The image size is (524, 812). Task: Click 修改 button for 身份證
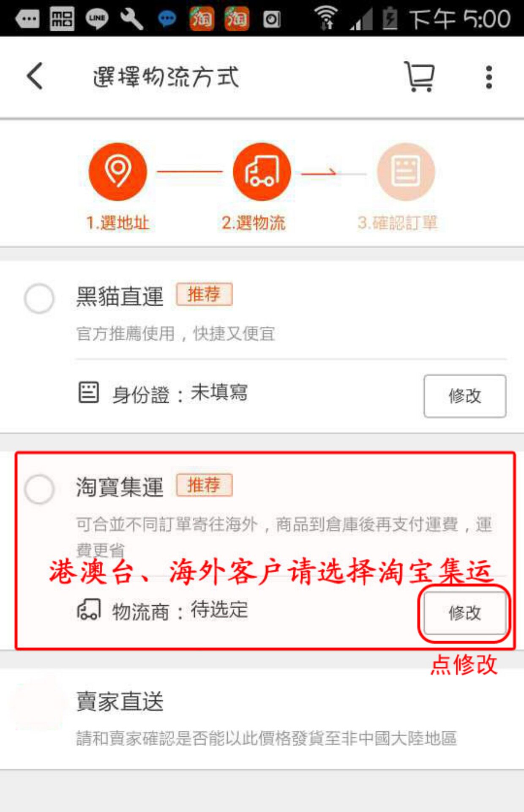(465, 396)
